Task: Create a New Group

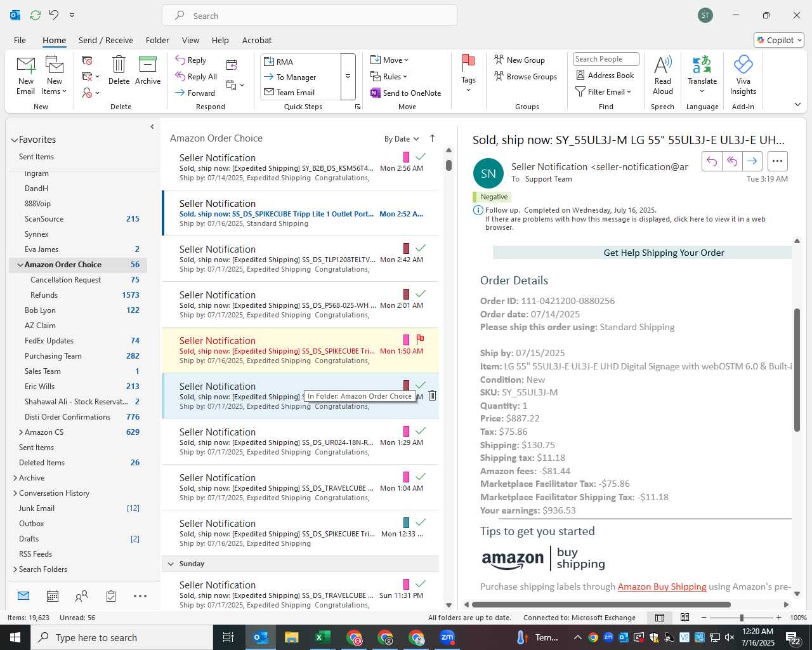Action: [x=520, y=60]
